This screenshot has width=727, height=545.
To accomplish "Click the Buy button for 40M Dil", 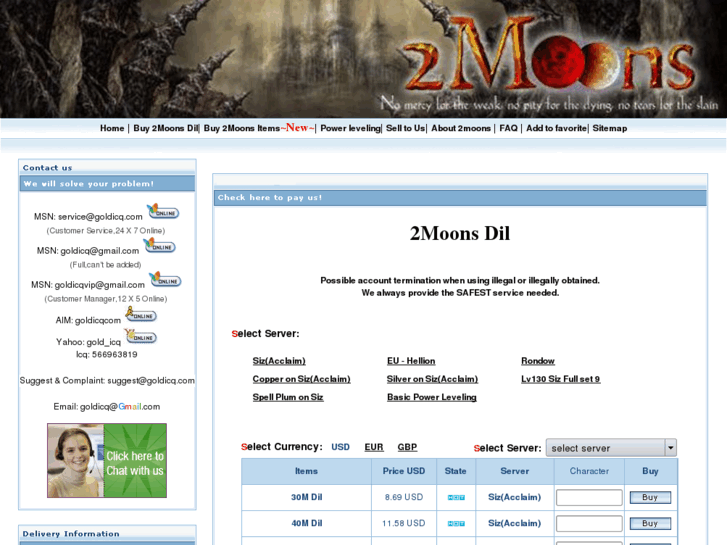I will [650, 524].
